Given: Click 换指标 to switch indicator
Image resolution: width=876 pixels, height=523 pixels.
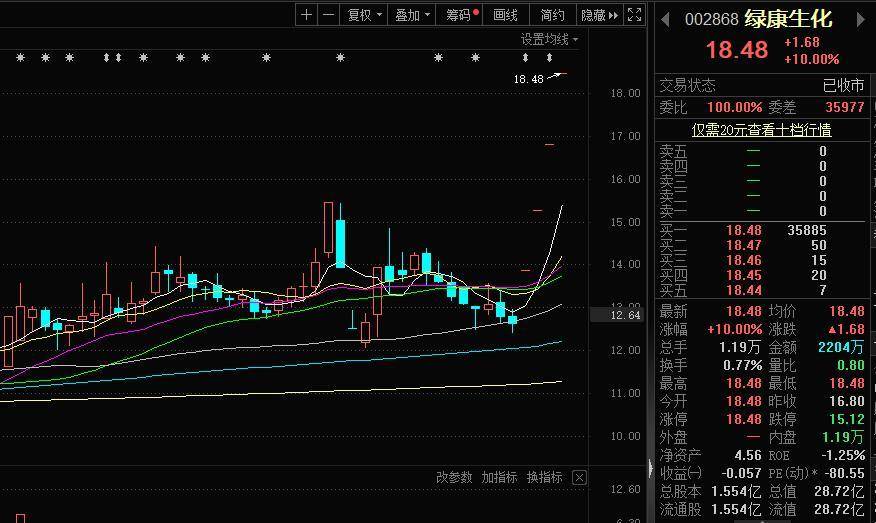Looking at the screenshot, I should 544,478.
